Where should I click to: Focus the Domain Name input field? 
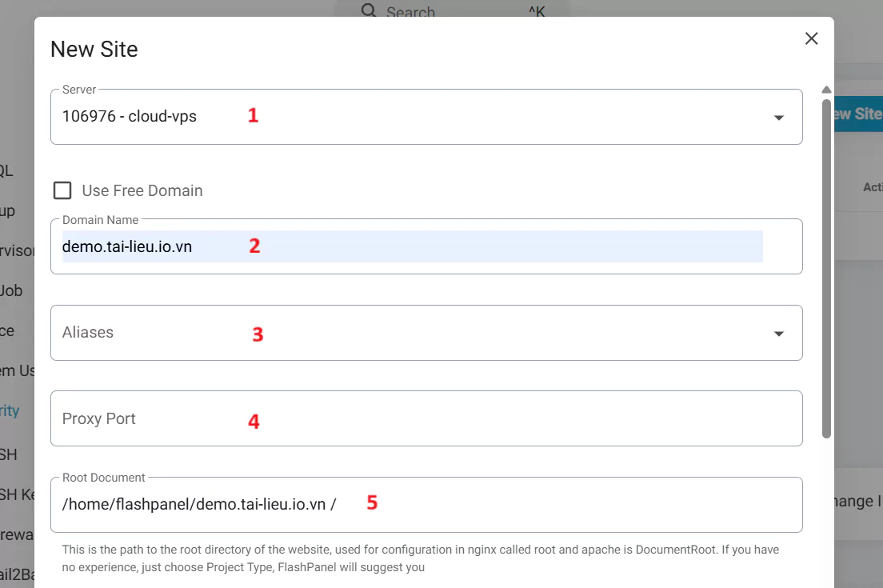click(412, 246)
